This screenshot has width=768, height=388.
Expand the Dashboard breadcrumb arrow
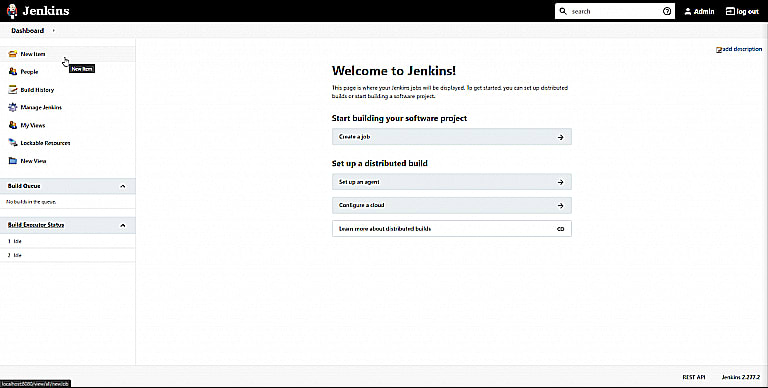coord(53,30)
